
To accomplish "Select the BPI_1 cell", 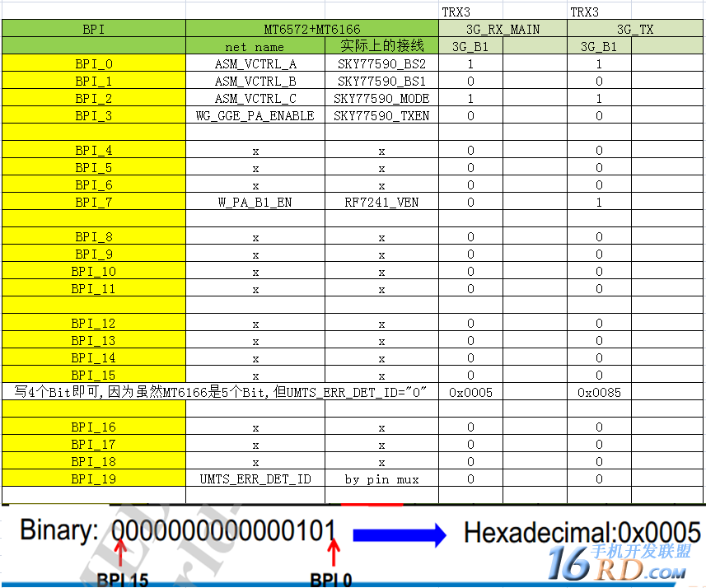I will (x=94, y=81).
